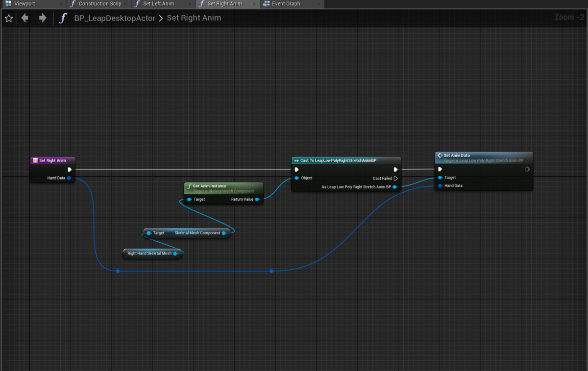Click the 'Target is Skeletal Mesh Component' subtitle

pyautogui.click(x=223, y=191)
